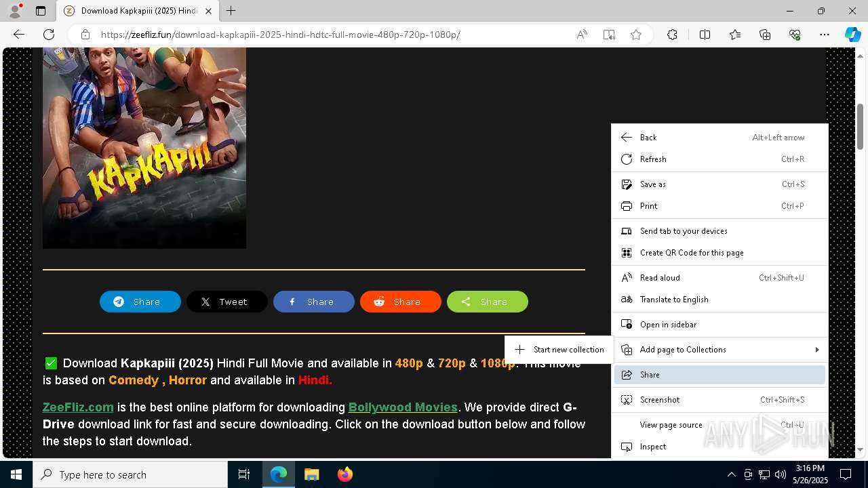Image resolution: width=868 pixels, height=488 pixels.
Task: Open Settings and more ellipsis
Action: [825, 35]
